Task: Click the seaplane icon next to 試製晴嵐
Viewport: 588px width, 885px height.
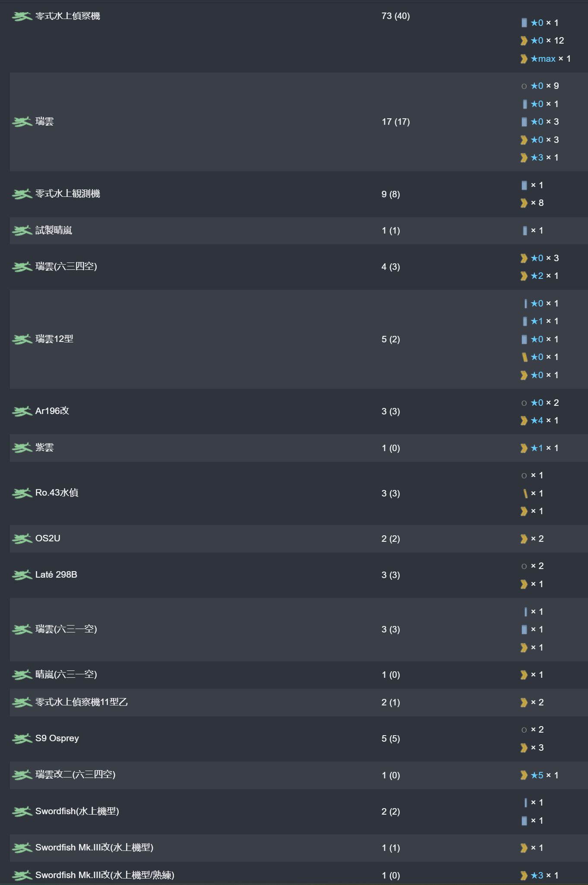Action: coord(22,231)
